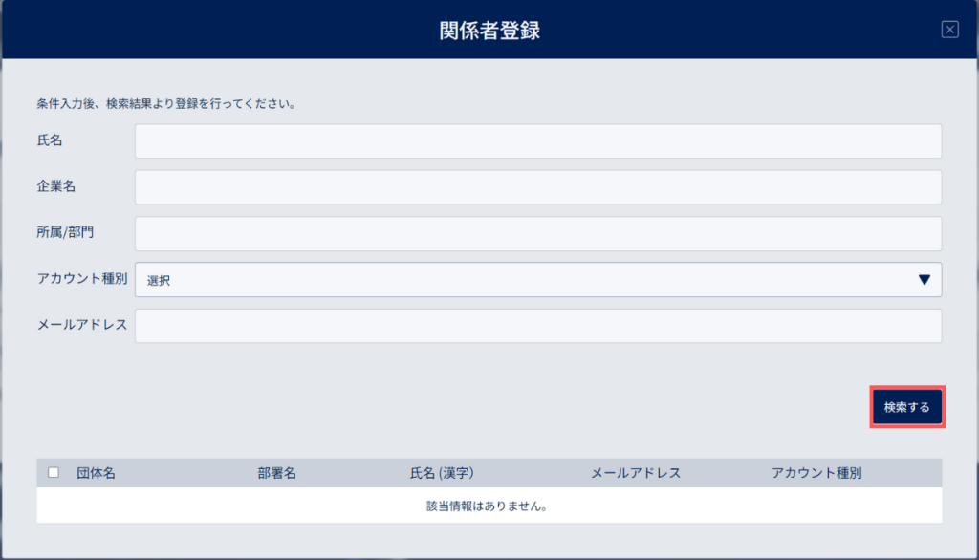
Task: Expand the dropdown via its triangle arrow
Action: (925, 280)
